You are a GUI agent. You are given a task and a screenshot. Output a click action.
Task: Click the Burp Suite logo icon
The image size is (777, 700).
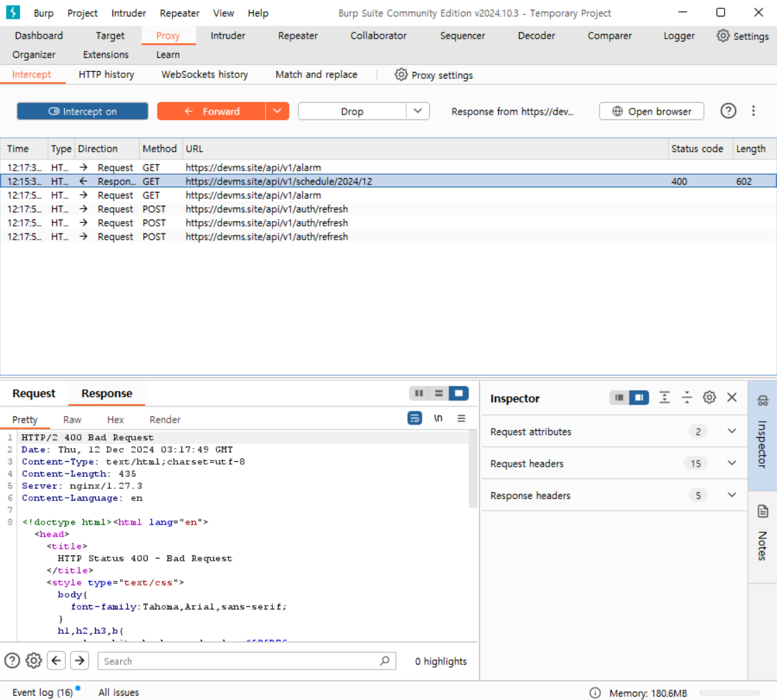[x=13, y=12]
